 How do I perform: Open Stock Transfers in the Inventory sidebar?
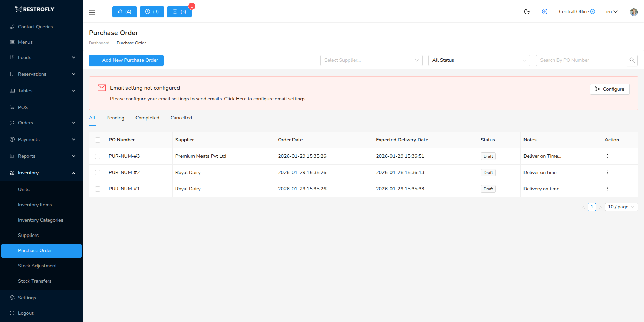(x=35, y=281)
